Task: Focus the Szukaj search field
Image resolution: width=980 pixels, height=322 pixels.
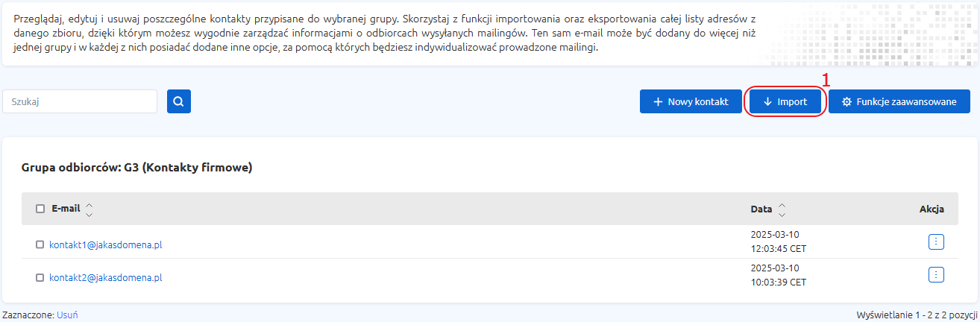Action: [x=80, y=102]
